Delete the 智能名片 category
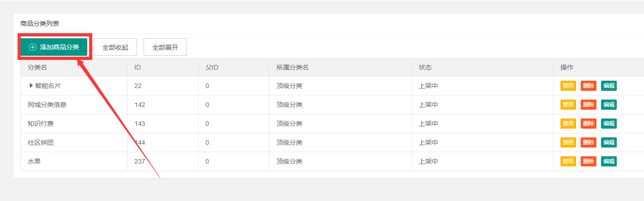The width and height of the screenshot is (644, 201). [588, 86]
